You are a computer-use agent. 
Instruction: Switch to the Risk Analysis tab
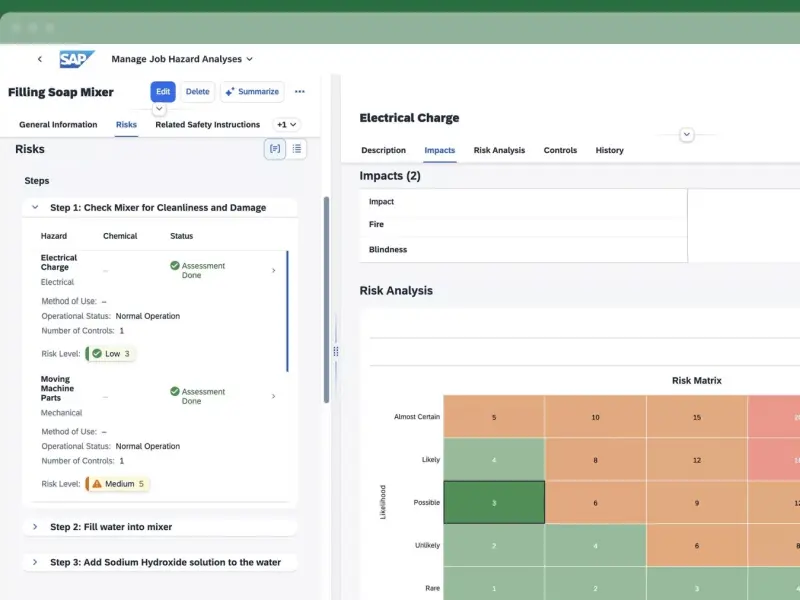click(499, 150)
